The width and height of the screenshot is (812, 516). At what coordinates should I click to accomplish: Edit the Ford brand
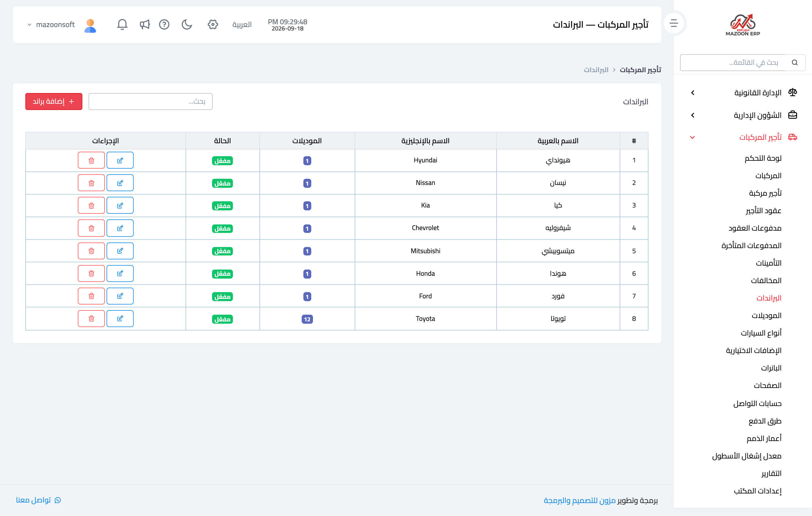[x=120, y=296]
